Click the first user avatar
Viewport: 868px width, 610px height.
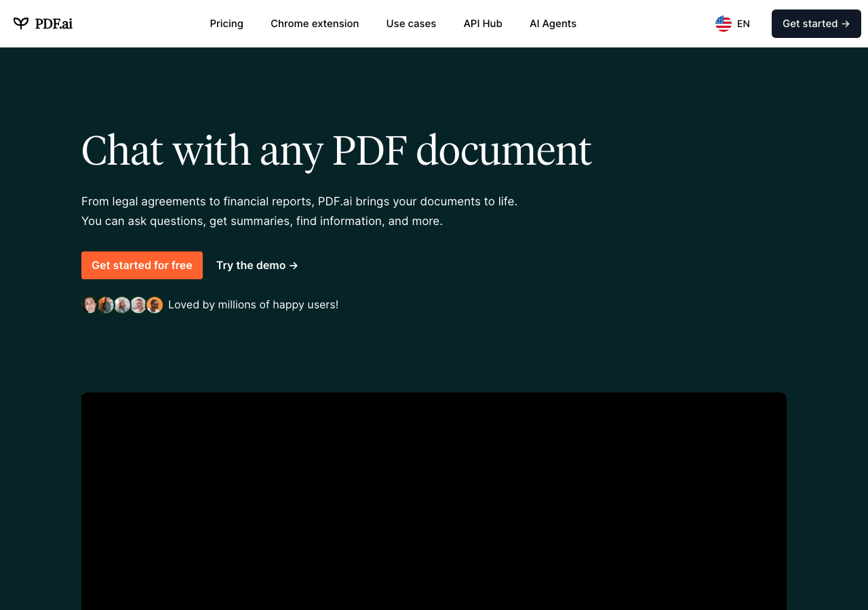pos(90,305)
